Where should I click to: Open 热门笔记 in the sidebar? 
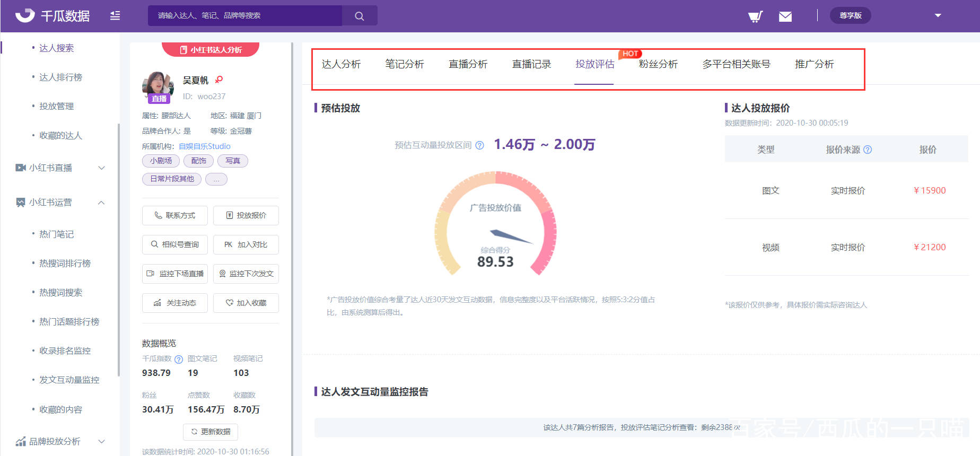56,234
